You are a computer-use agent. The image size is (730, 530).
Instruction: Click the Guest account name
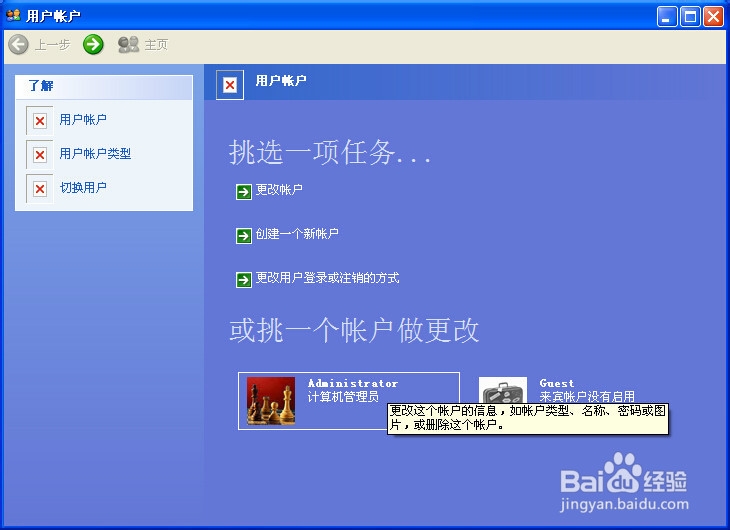(x=557, y=383)
